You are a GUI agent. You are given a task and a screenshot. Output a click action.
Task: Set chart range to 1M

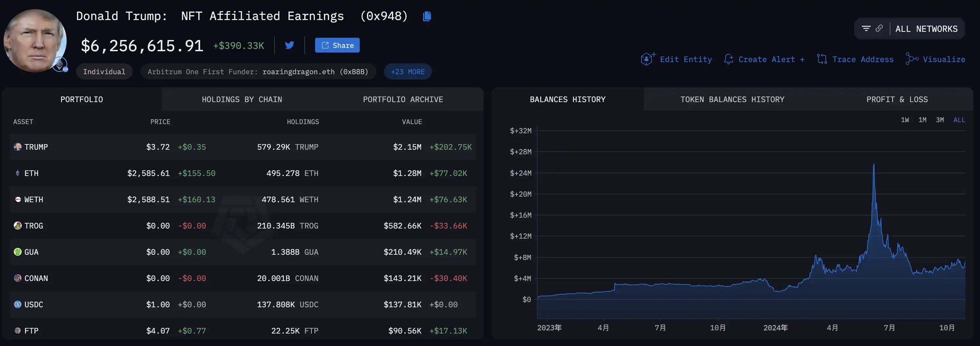pyautogui.click(x=922, y=120)
